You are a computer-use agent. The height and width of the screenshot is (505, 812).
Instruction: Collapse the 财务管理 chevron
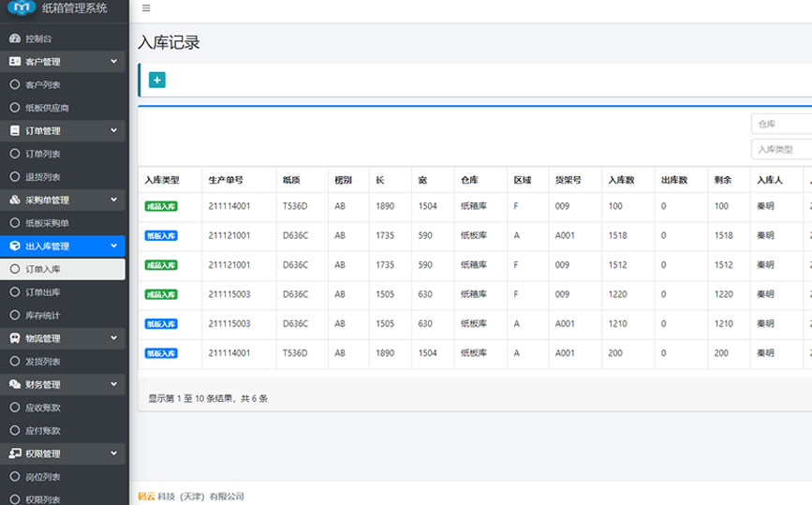pyautogui.click(x=113, y=384)
